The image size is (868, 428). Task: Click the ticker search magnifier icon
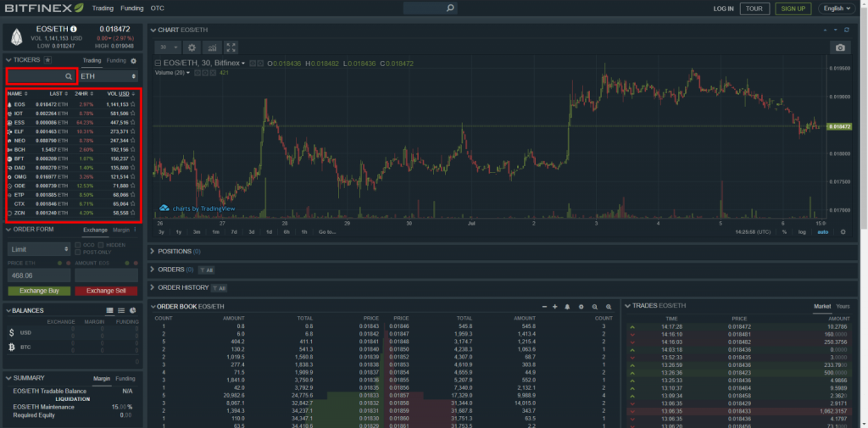click(69, 76)
